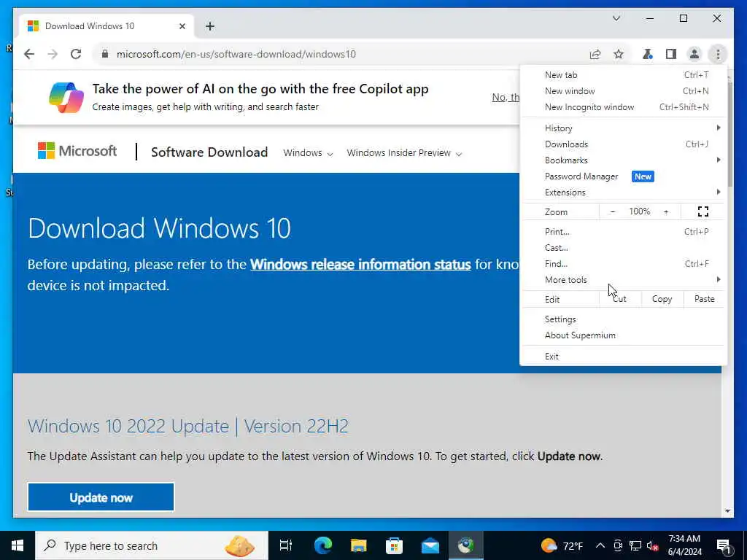Reload the page with the refresh icon
Image resolution: width=747 pixels, height=560 pixels.
click(x=76, y=54)
